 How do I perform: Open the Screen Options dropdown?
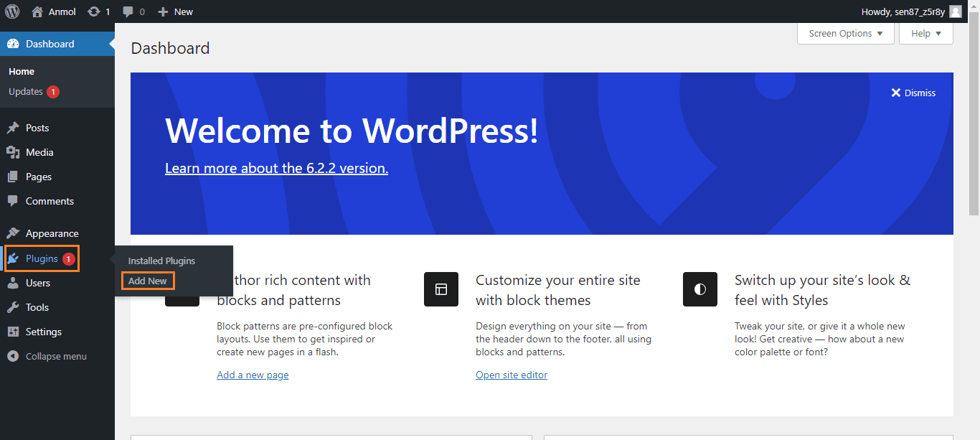844,33
